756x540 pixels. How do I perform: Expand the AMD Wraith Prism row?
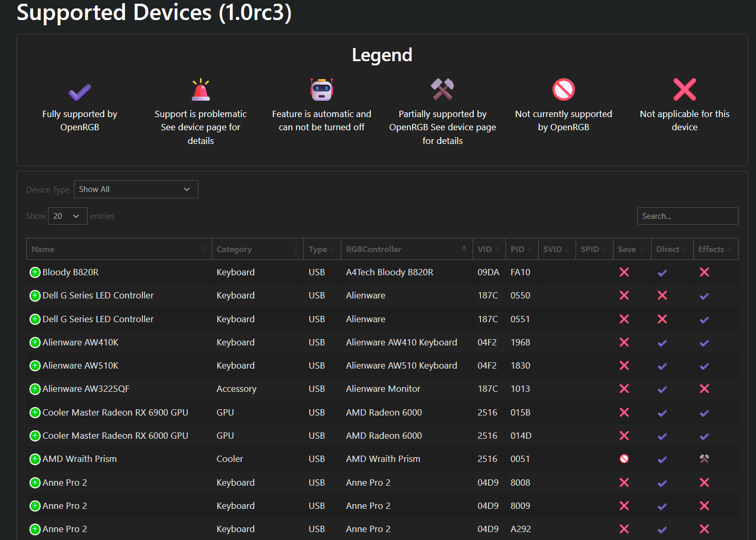(x=35, y=459)
